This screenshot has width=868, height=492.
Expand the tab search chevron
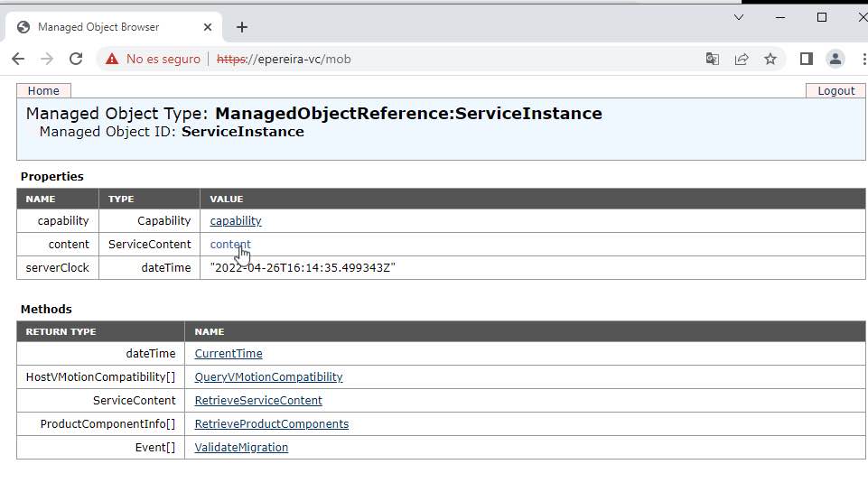(x=739, y=17)
